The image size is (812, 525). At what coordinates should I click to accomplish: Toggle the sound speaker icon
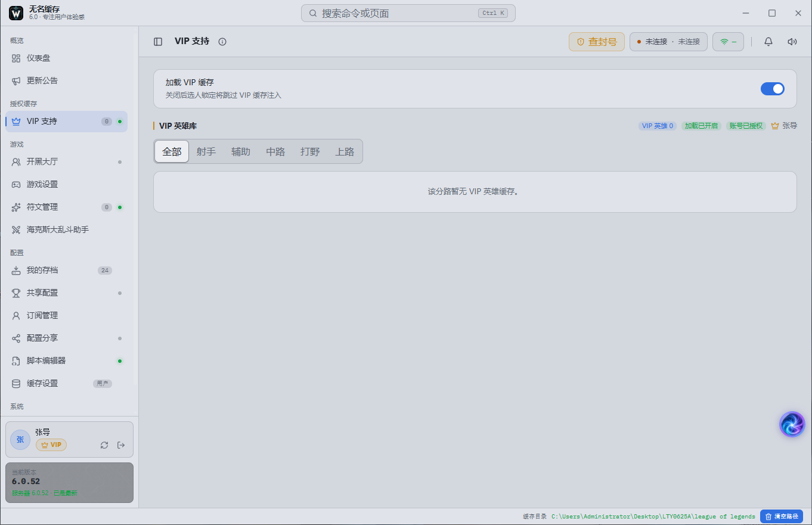click(x=792, y=42)
